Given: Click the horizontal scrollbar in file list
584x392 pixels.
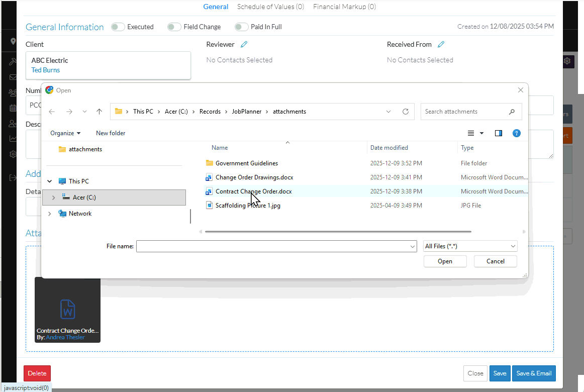Looking at the screenshot, I should click(x=338, y=232).
